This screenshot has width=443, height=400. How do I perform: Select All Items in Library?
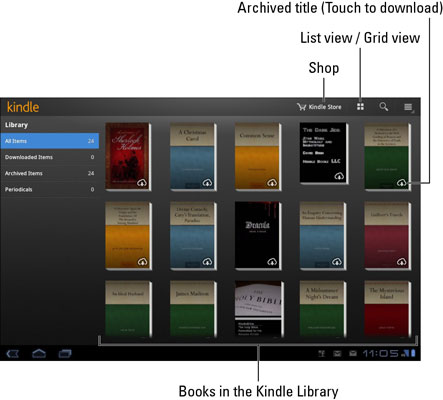[x=50, y=141]
